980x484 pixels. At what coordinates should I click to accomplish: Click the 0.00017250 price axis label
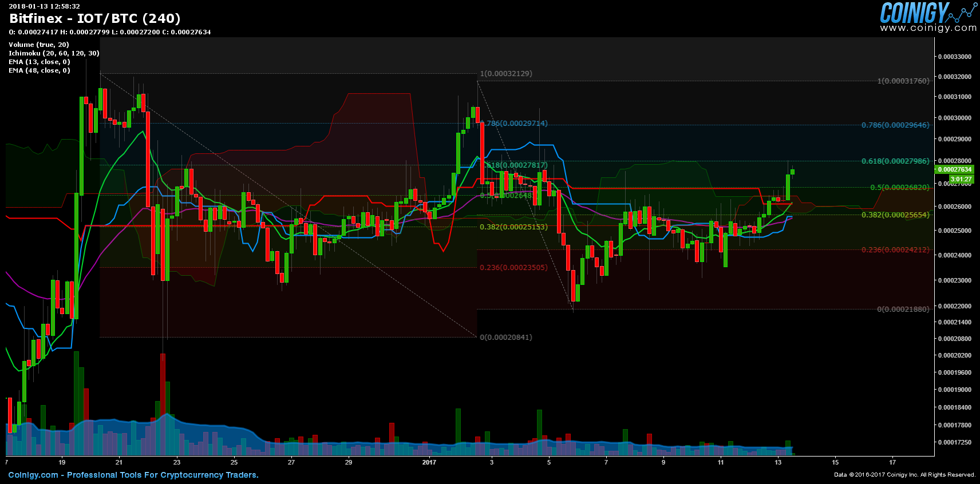click(x=955, y=442)
